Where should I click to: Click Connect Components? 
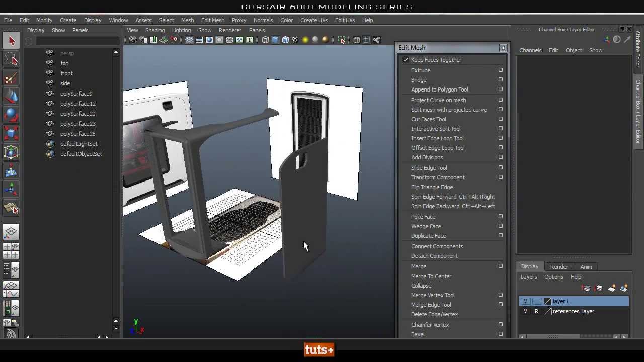(437, 246)
